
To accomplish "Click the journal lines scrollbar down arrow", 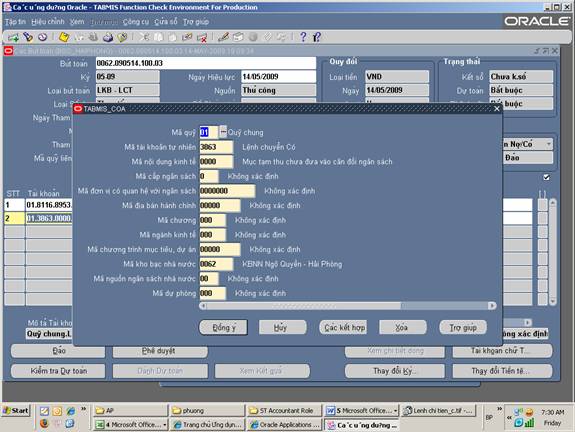I will click(553, 301).
